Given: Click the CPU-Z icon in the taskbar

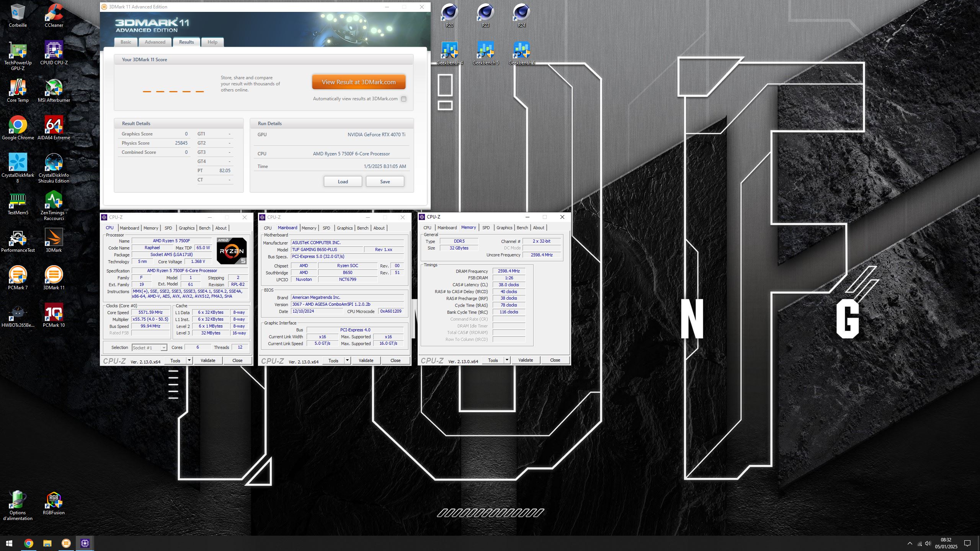Looking at the screenshot, I should (85, 543).
